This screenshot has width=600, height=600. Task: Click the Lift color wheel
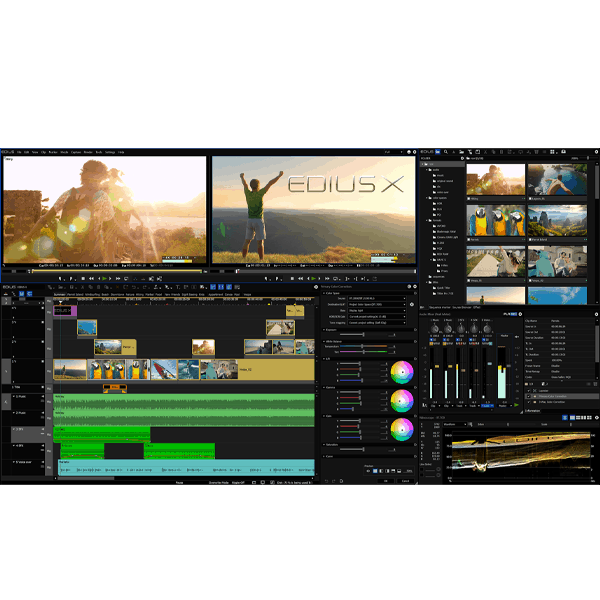[x=401, y=372]
